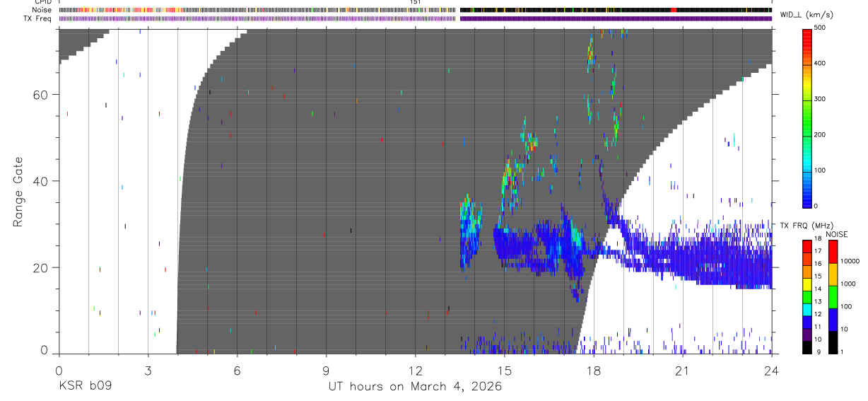
Task: Select the 'CPID' row label
Action: 43,2
